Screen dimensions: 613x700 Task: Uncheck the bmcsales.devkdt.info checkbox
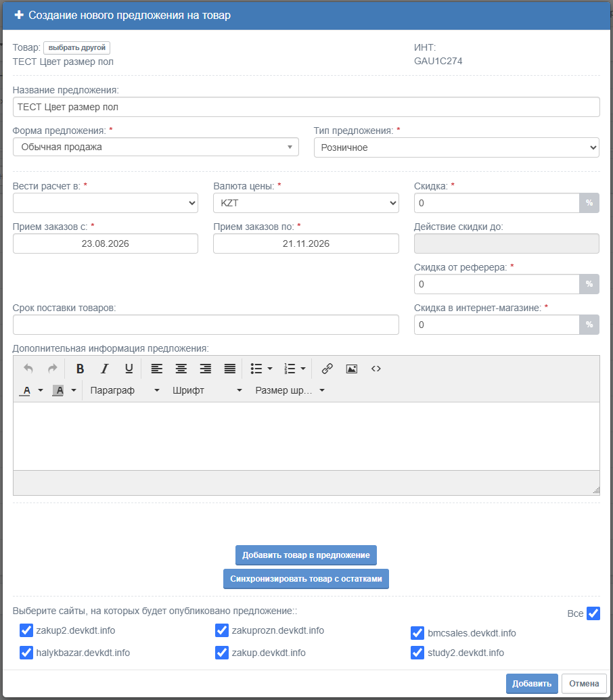(x=417, y=633)
